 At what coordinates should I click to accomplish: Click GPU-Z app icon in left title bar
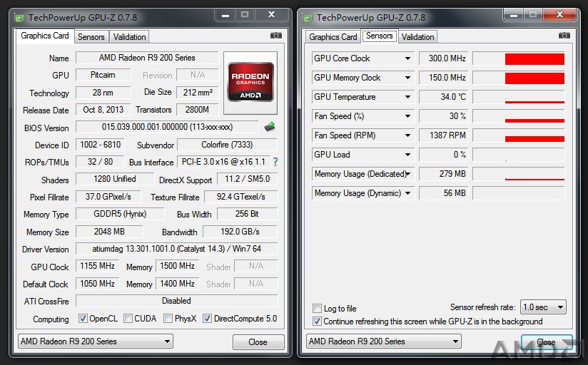click(x=19, y=18)
